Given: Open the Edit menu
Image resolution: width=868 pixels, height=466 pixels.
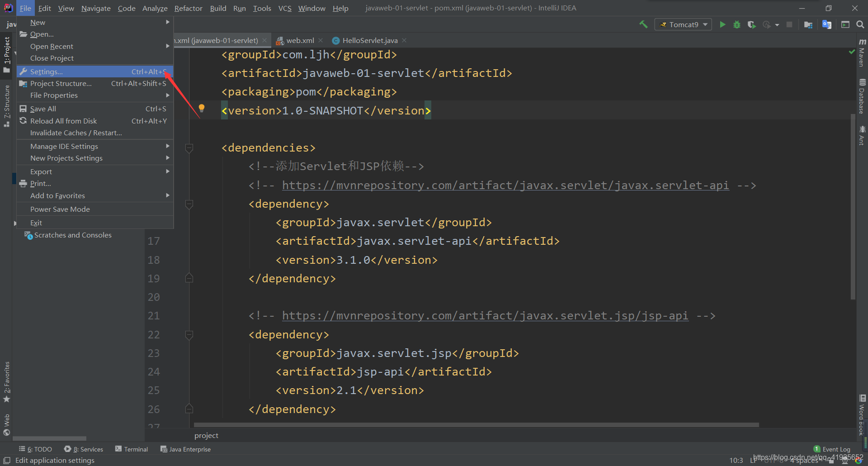Looking at the screenshot, I should (44, 8).
